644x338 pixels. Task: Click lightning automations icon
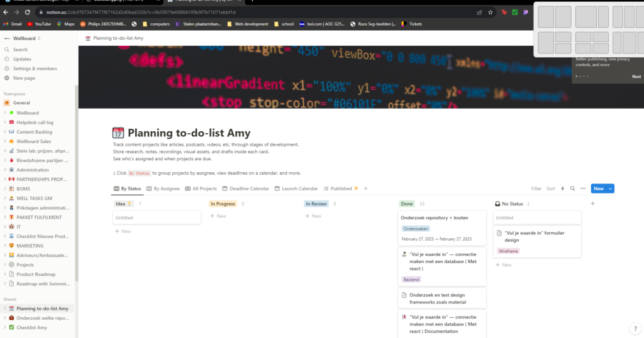click(x=563, y=188)
